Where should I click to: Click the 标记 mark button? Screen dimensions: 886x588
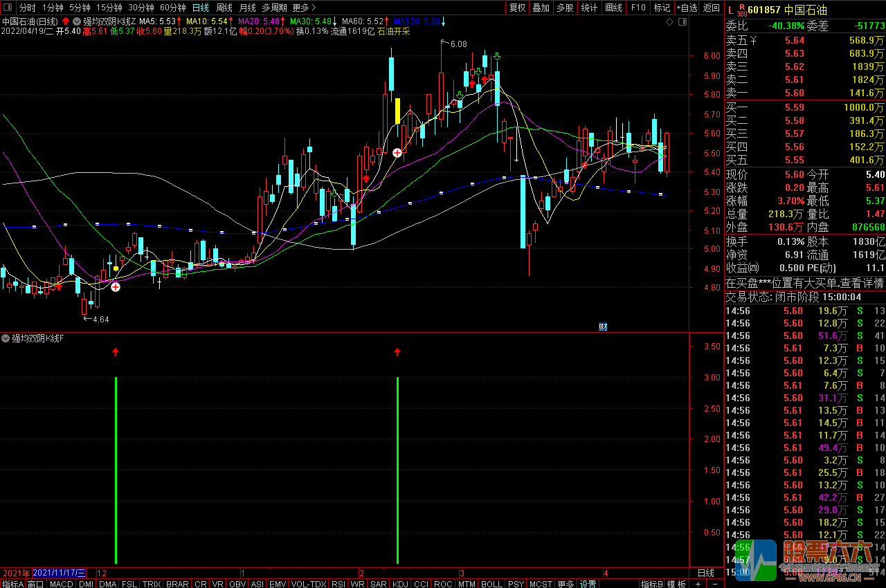[662, 8]
